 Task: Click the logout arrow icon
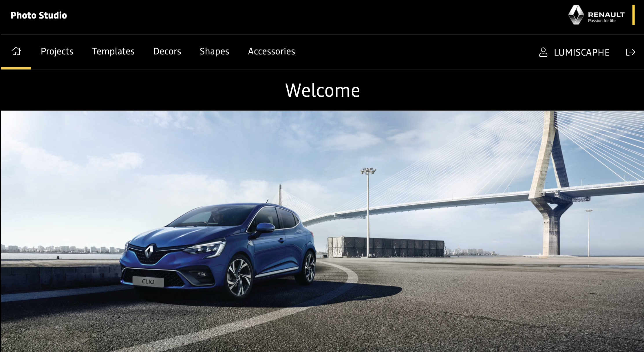(x=630, y=52)
